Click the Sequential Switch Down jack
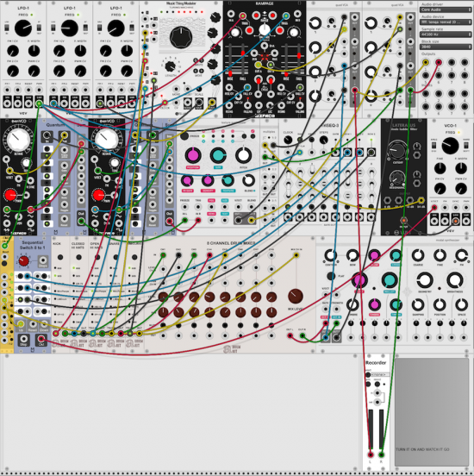 point(44,323)
